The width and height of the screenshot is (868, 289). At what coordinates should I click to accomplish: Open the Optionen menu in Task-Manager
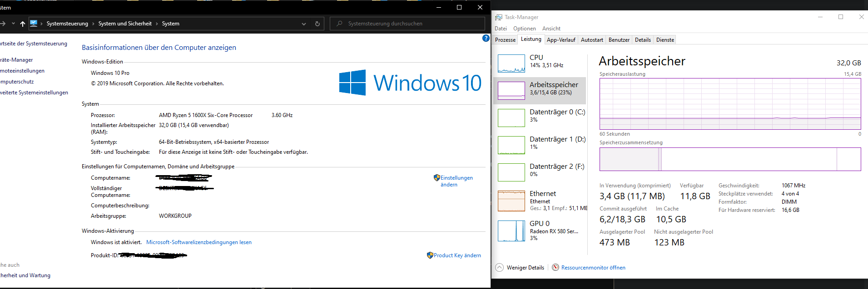525,29
